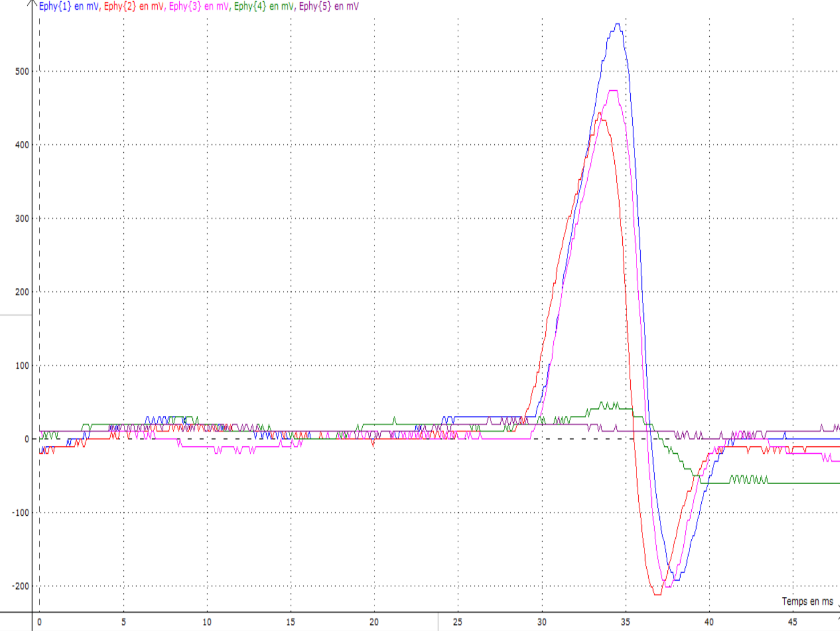Select the green Ephy{4} en mV legend label
Screen dimensions: 840x631
tap(264, 7)
